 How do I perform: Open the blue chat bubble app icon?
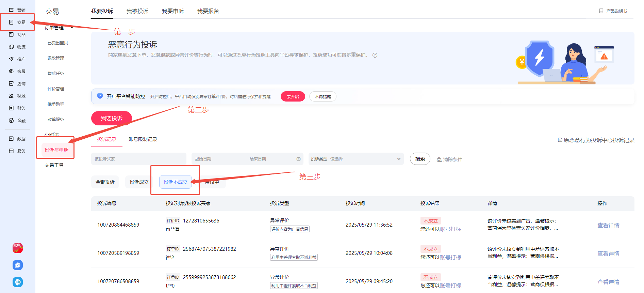(18, 265)
